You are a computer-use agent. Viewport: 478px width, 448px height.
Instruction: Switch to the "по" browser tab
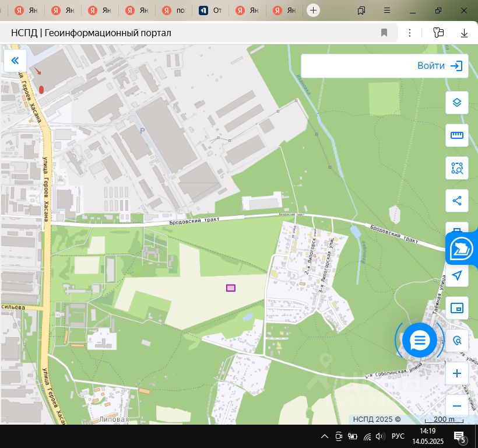point(175,10)
